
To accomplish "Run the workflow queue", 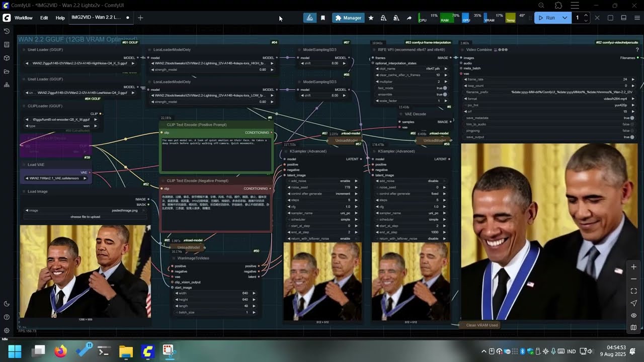I will pos(546,18).
